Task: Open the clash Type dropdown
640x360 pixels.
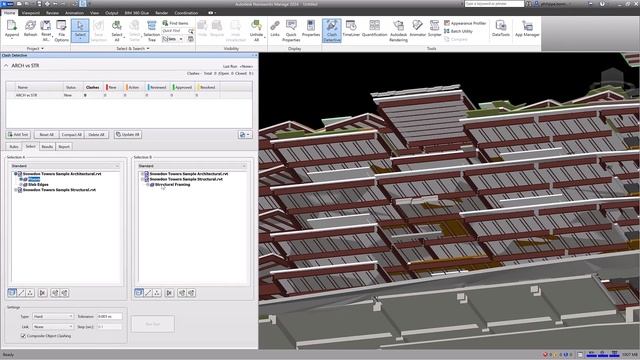Action: 53,316
